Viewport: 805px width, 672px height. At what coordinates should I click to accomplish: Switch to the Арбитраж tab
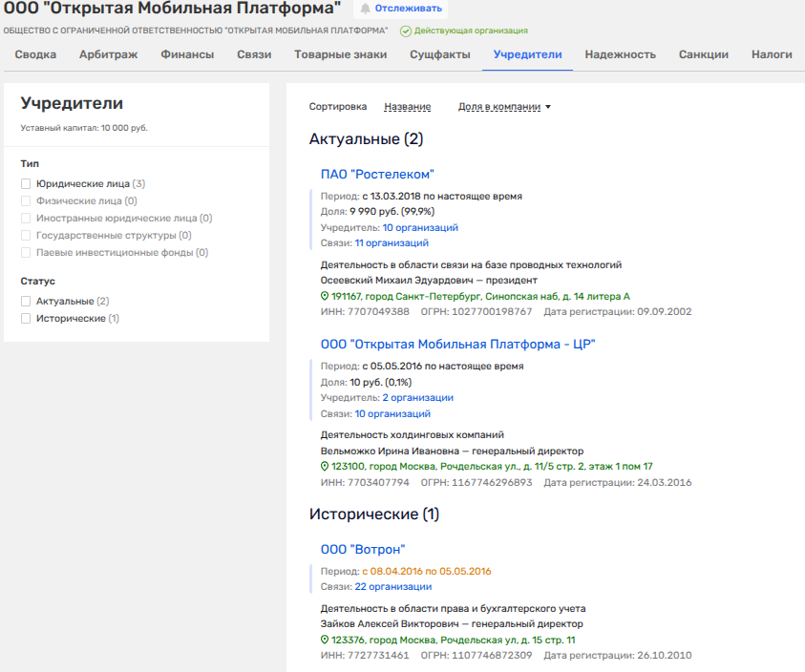(x=108, y=54)
